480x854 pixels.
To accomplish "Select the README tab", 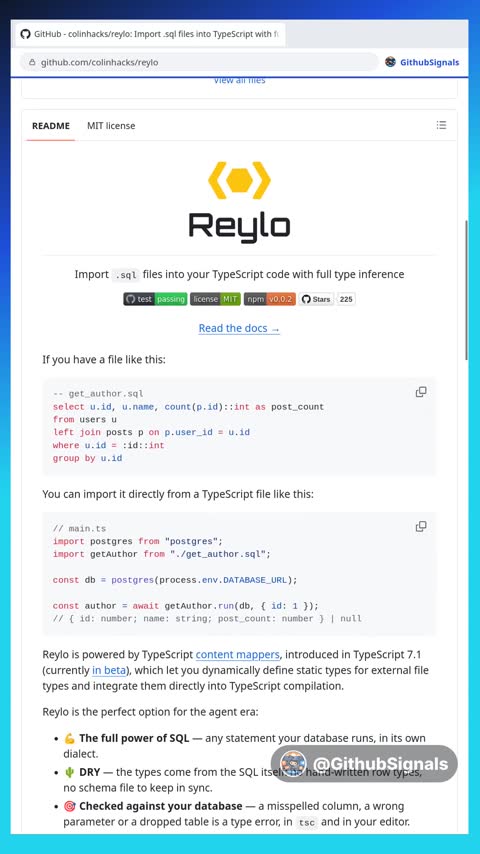I will tap(51, 126).
